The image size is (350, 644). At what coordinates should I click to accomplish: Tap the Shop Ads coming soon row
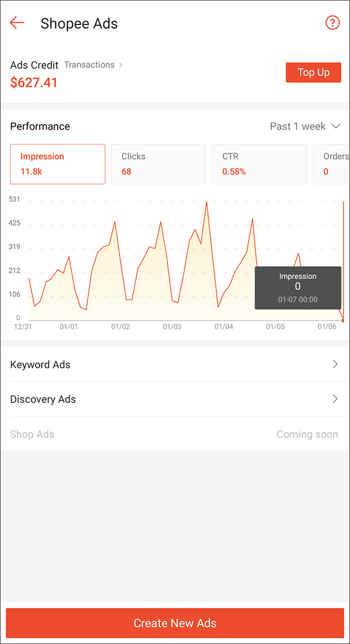(x=175, y=434)
